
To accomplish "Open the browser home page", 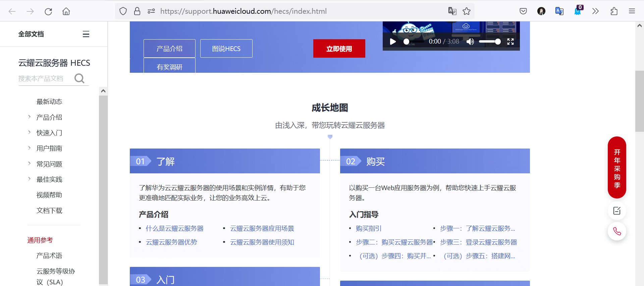I will coord(66,11).
